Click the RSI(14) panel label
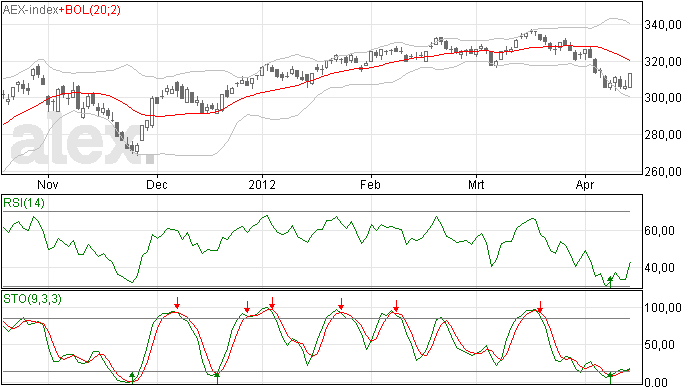The width and height of the screenshot is (690, 387). tap(24, 203)
